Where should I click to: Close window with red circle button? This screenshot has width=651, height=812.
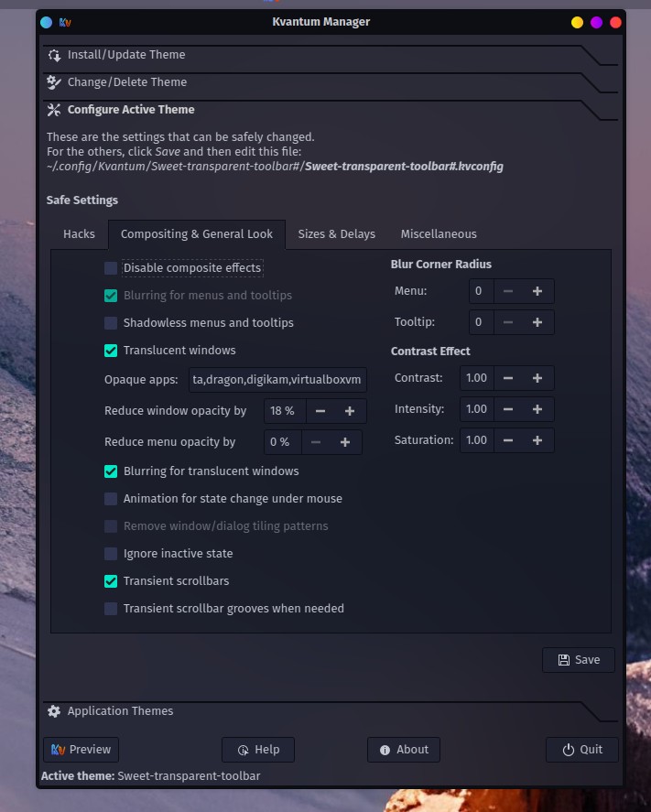(615, 22)
